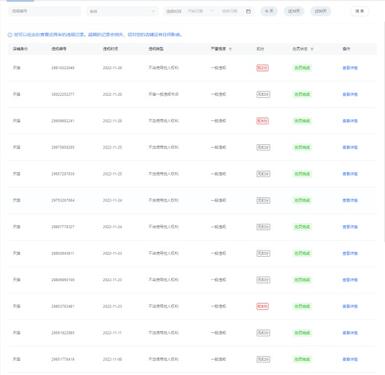Open the penalty status column filter arrow
Screen dimensions: 385x375
(x=312, y=49)
